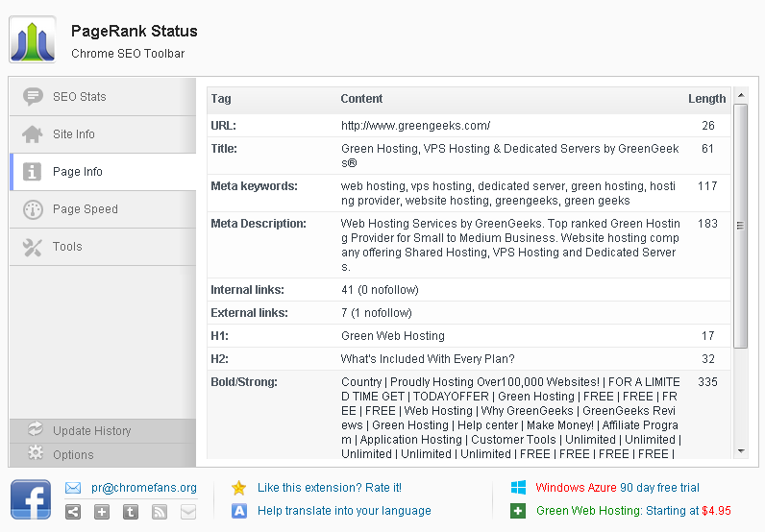Switch to the Site Info tab
The height and width of the screenshot is (532, 765).
(x=103, y=134)
